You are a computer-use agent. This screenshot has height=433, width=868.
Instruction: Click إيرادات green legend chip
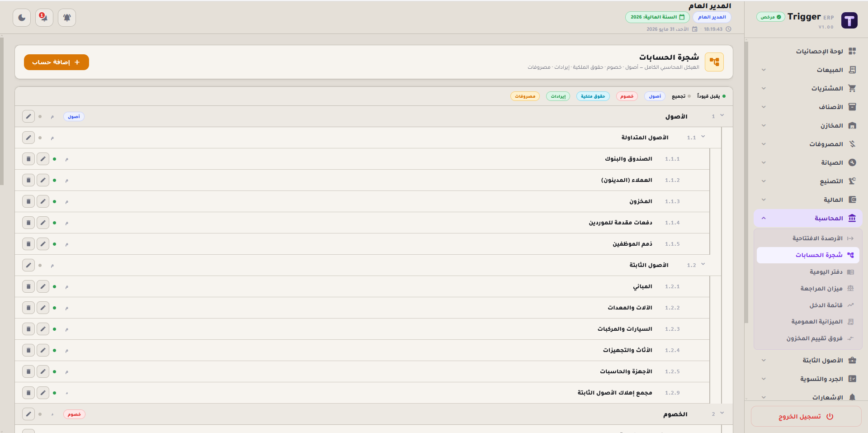558,96
